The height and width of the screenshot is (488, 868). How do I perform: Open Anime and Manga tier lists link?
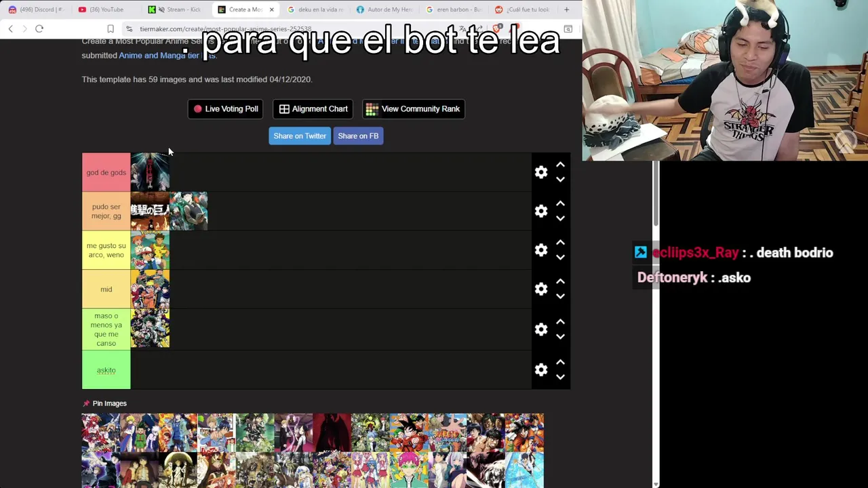[x=167, y=56]
